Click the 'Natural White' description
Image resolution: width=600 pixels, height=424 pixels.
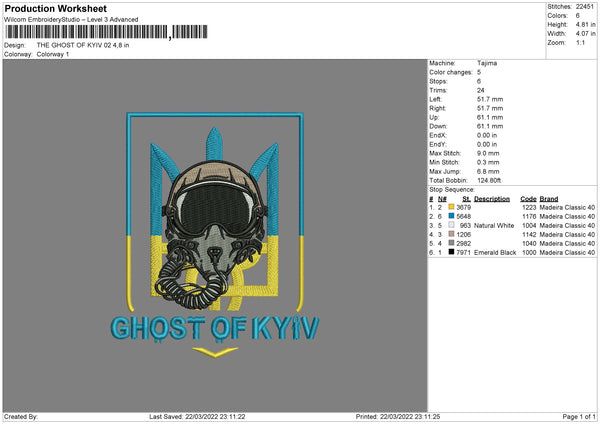pos(494,226)
